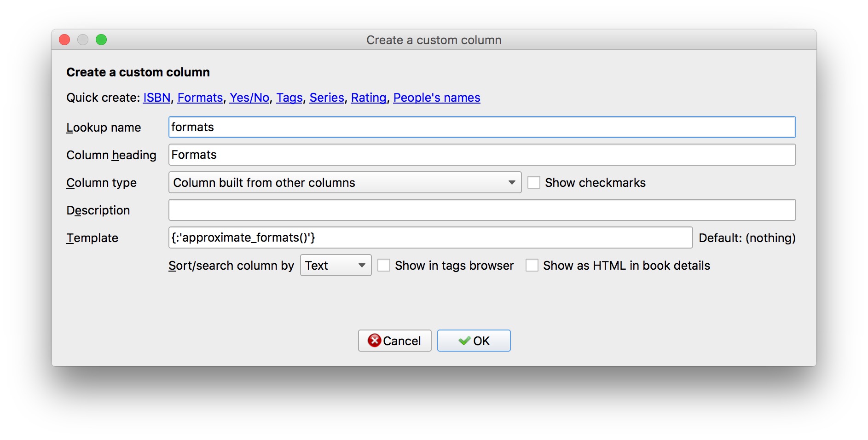Click the Series quick create link
The height and width of the screenshot is (440, 868).
327,98
